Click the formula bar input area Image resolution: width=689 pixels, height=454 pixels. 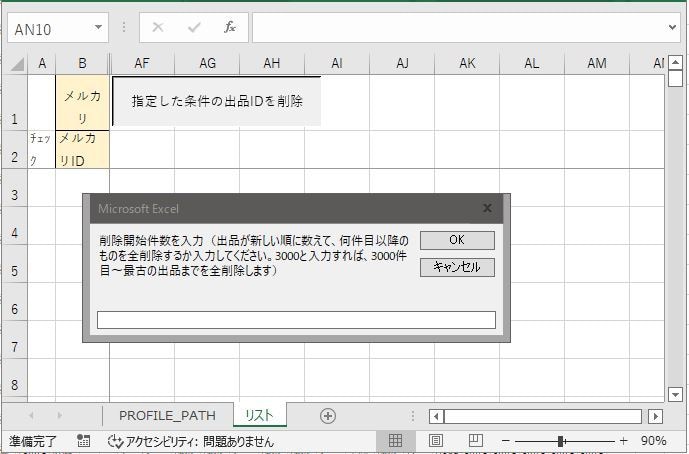[459, 28]
